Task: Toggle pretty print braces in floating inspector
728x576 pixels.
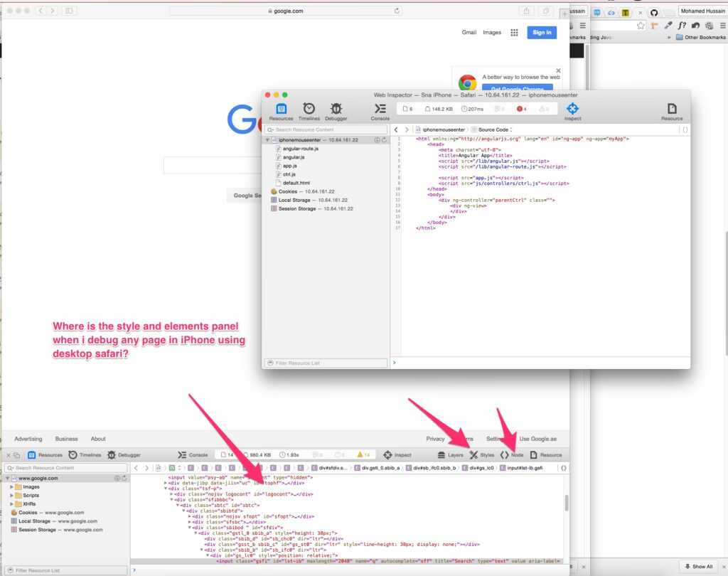Action: tap(685, 130)
